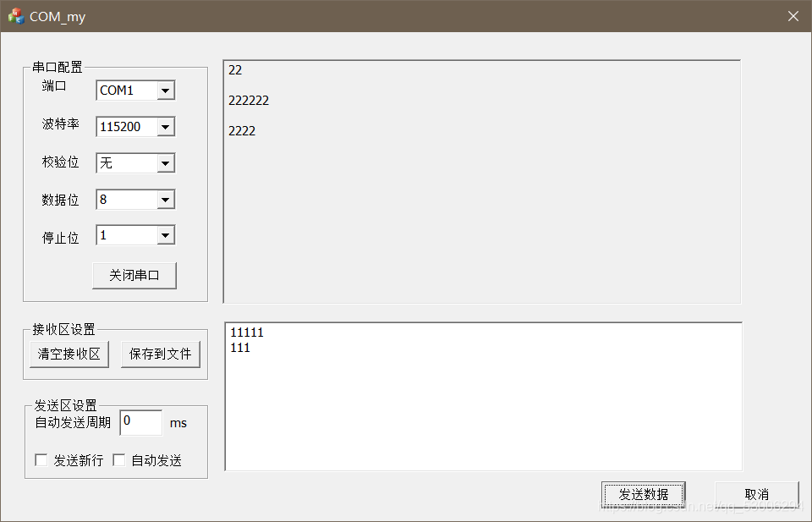
Task: Click the 保存到文件 button
Action: click(161, 354)
